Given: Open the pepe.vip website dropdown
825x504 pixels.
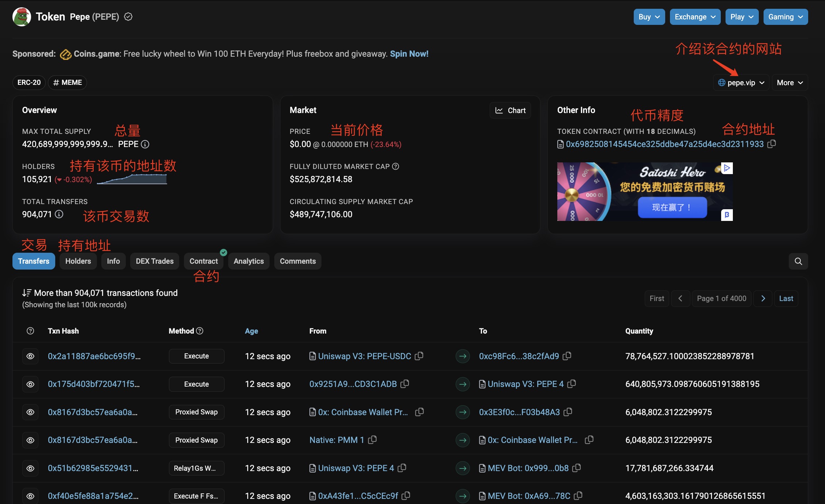Looking at the screenshot, I should click(741, 83).
